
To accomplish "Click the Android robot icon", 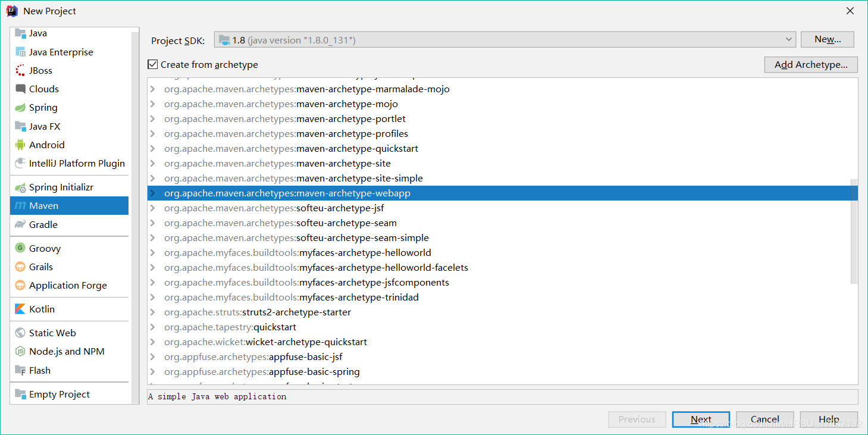I will pyautogui.click(x=21, y=145).
